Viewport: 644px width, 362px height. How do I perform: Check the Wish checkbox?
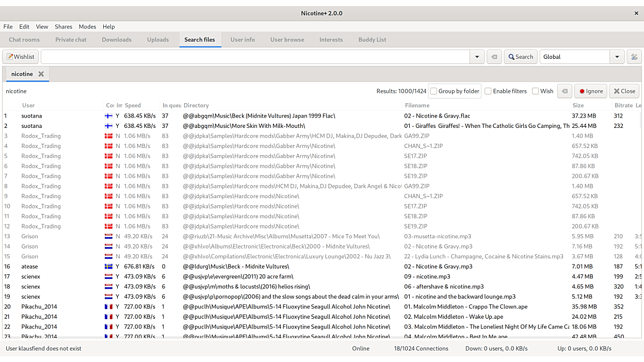[x=536, y=91]
